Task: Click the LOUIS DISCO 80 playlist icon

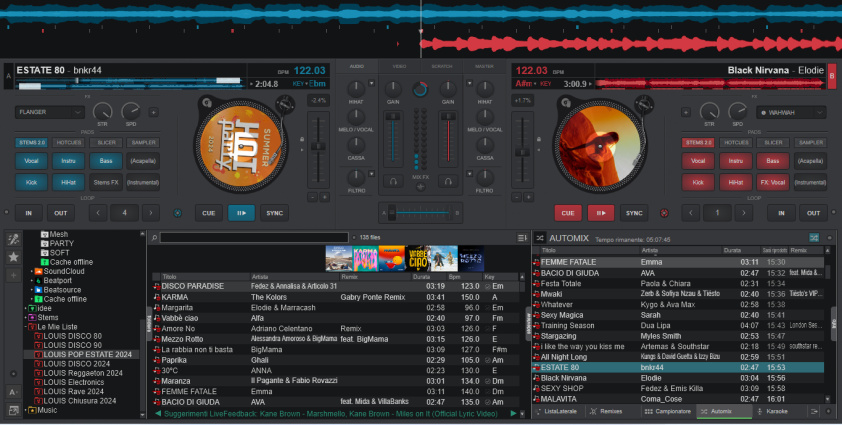Action: click(38, 336)
